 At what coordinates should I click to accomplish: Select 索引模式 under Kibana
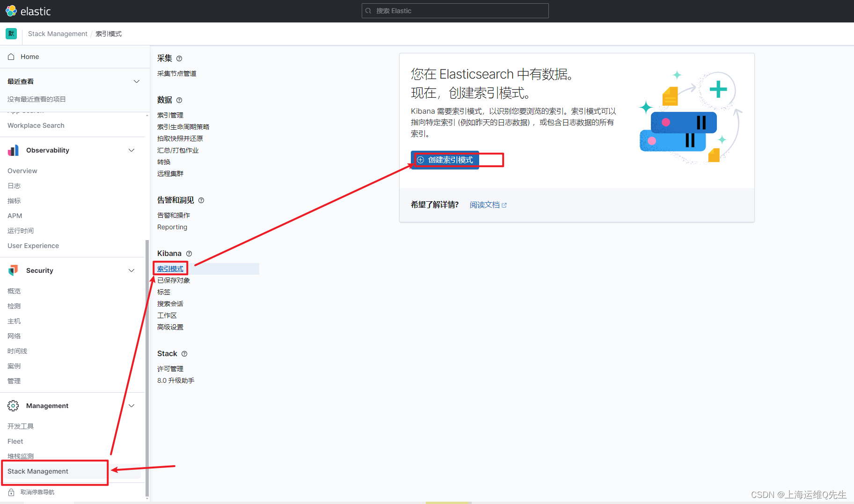click(x=170, y=269)
